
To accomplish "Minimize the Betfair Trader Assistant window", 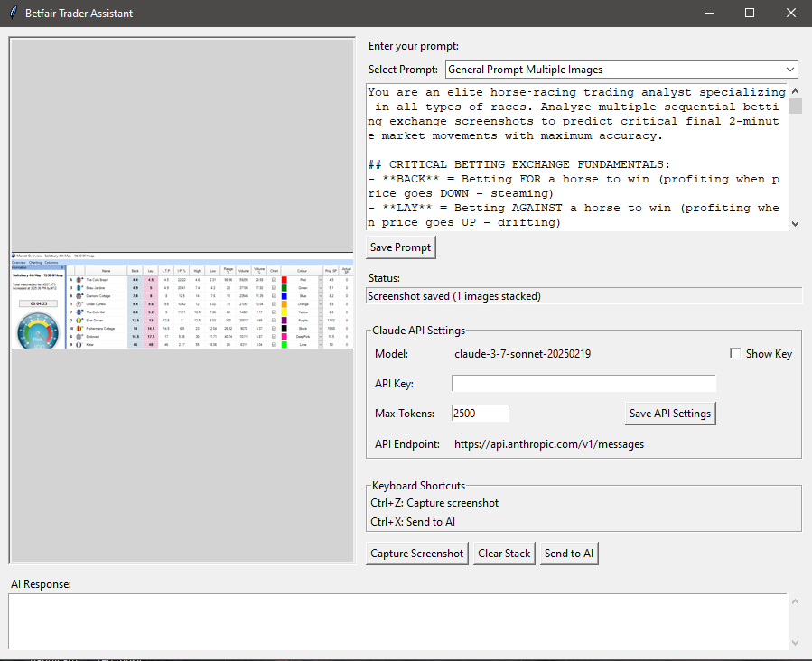I will (709, 13).
